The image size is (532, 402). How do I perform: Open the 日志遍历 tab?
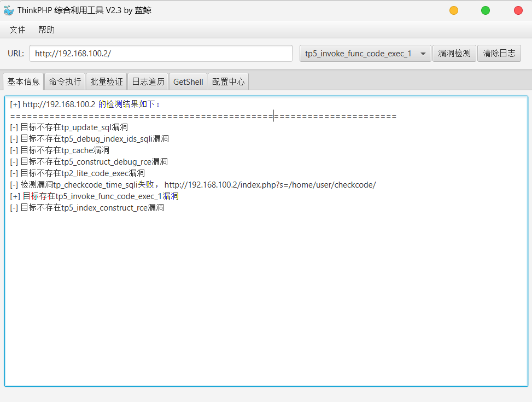[148, 82]
